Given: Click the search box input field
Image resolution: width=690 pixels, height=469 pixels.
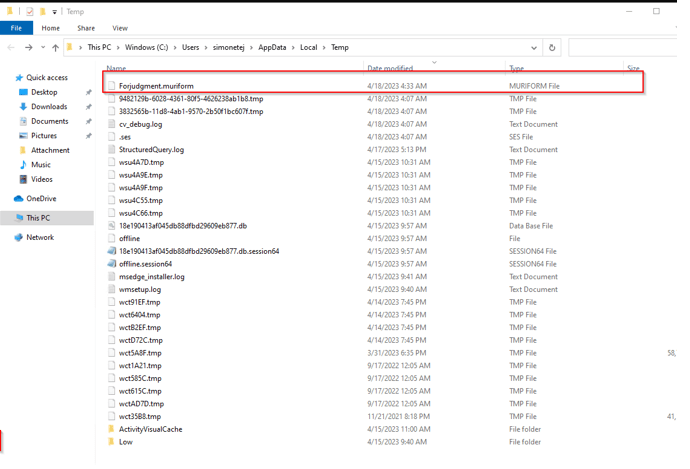Looking at the screenshot, I should (625, 47).
